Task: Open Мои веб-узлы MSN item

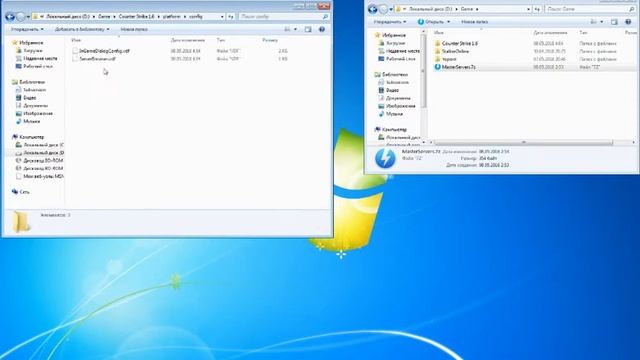Action: [x=43, y=176]
